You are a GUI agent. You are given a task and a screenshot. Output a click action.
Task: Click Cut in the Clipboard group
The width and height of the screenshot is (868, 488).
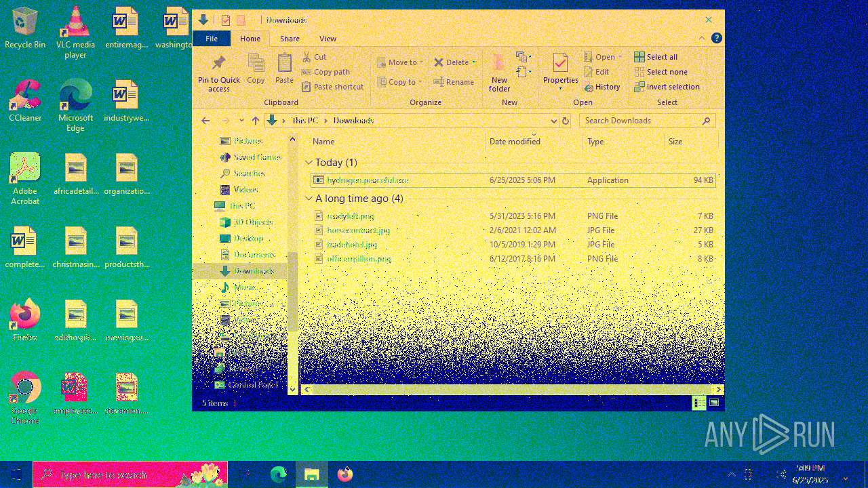pyautogui.click(x=315, y=57)
